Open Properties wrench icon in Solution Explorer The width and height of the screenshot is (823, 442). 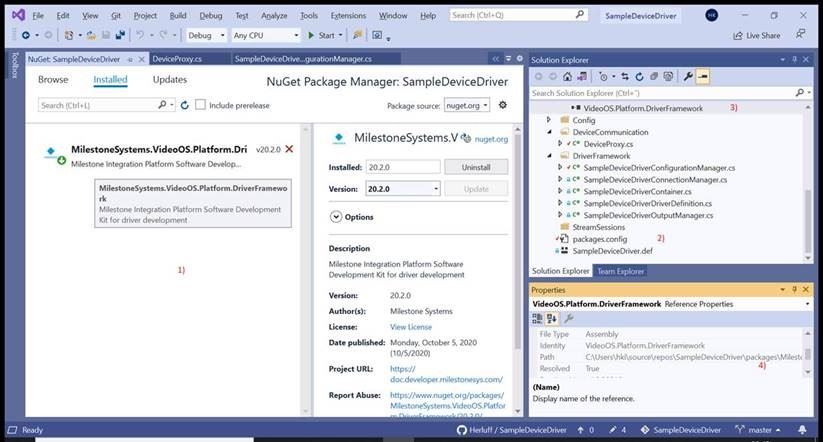click(x=688, y=77)
